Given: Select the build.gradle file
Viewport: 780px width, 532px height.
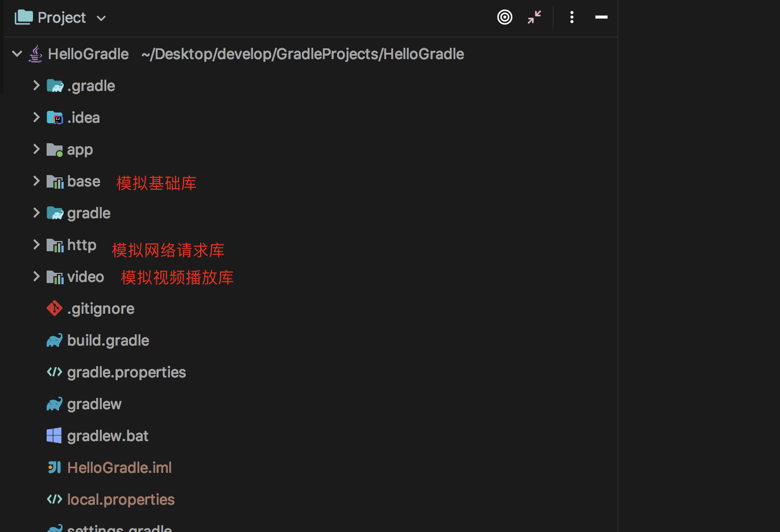Looking at the screenshot, I should [x=108, y=340].
